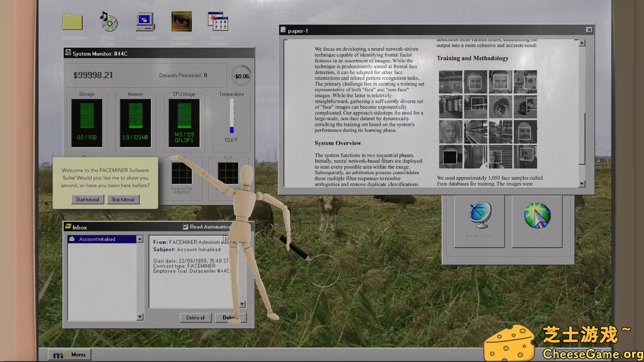
Task: Click the envelope icon beside Account Initialised
Action: (72, 239)
